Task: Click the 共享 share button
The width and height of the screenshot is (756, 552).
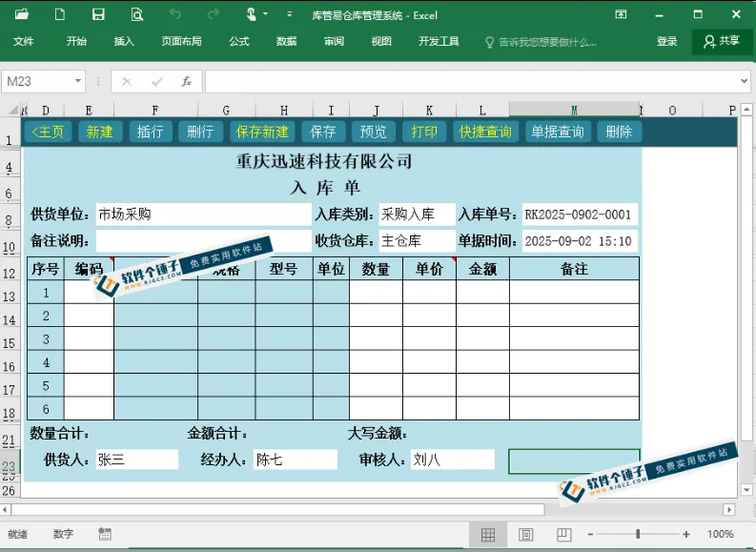Action: click(x=722, y=41)
